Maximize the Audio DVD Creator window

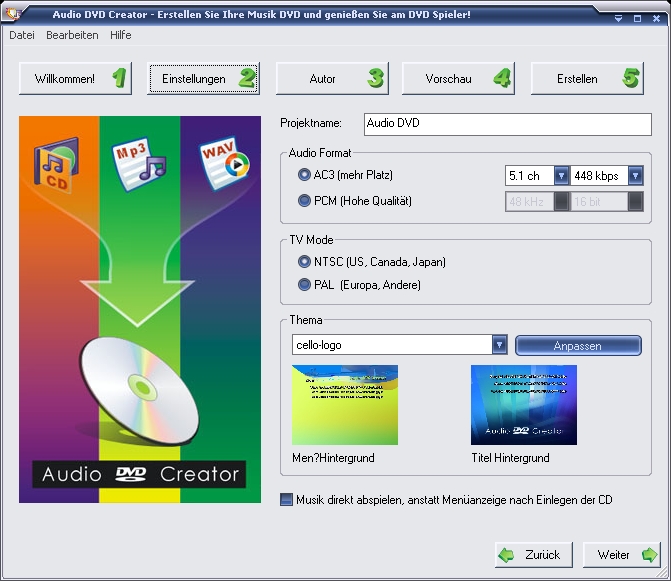(637, 18)
